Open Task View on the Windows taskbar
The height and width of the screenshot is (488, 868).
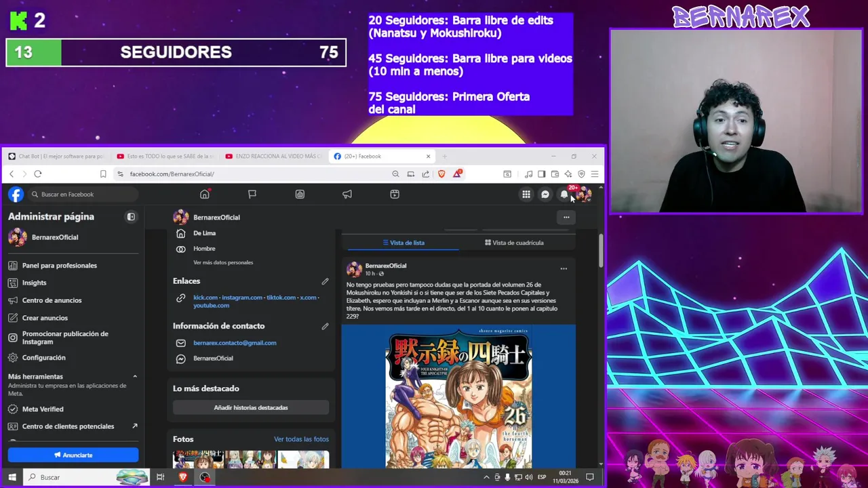point(161,477)
